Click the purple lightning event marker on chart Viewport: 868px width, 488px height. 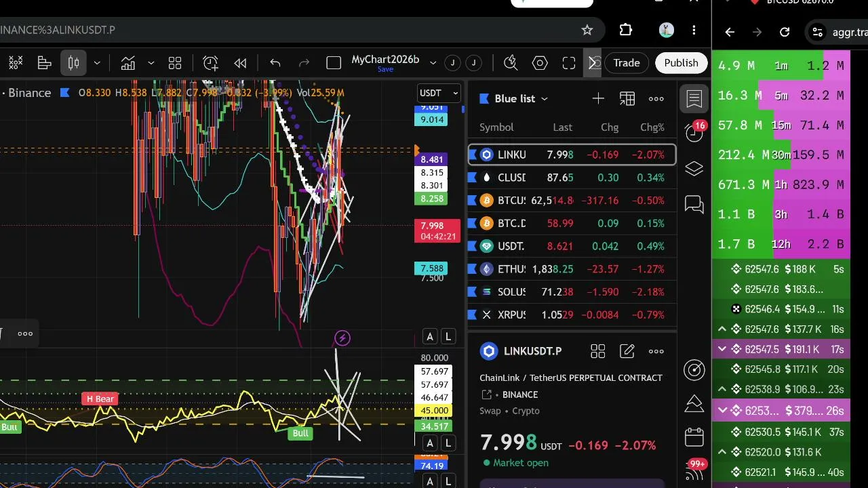tap(342, 338)
